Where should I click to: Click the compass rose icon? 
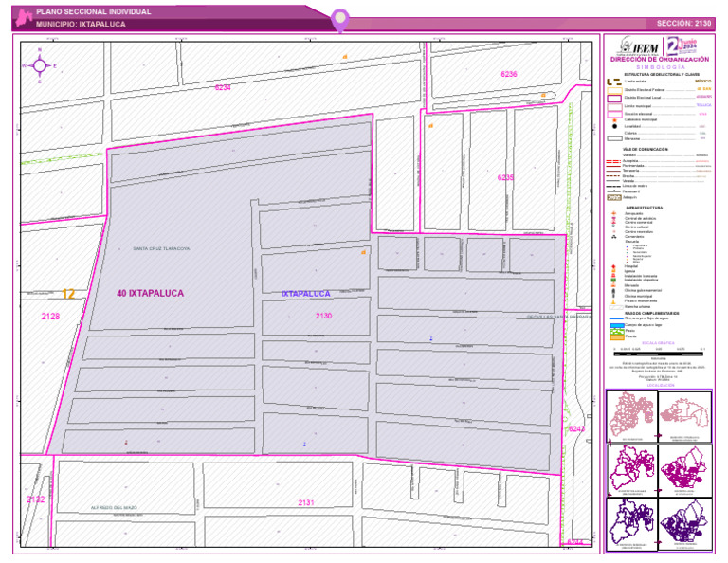tap(40, 66)
